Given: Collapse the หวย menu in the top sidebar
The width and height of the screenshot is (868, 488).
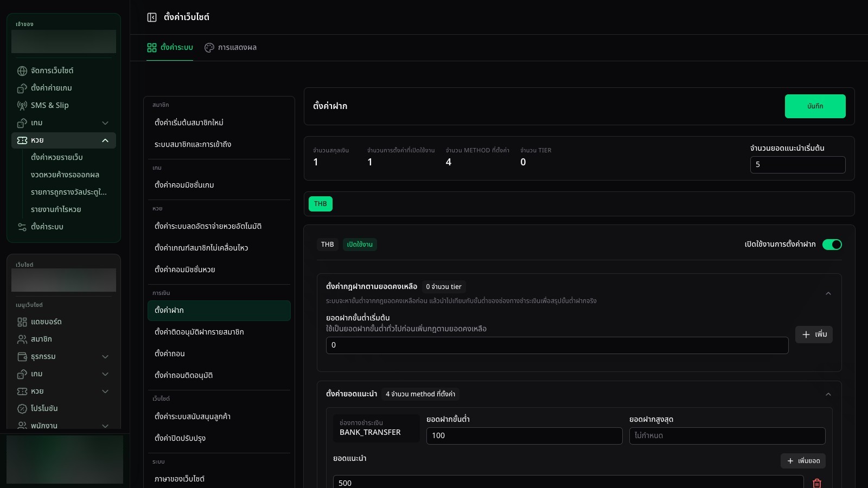Looking at the screenshot, I should tap(105, 140).
